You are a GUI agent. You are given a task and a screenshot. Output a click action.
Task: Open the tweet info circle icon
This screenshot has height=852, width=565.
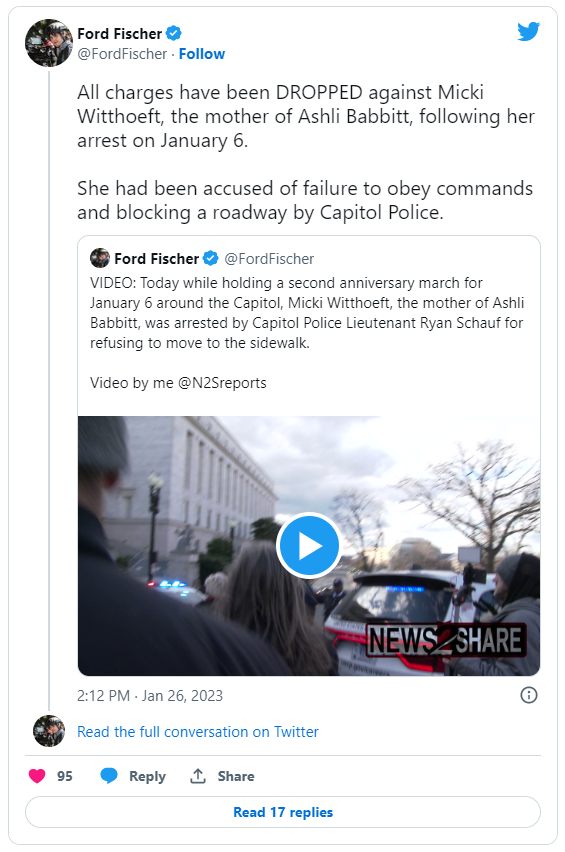529,695
